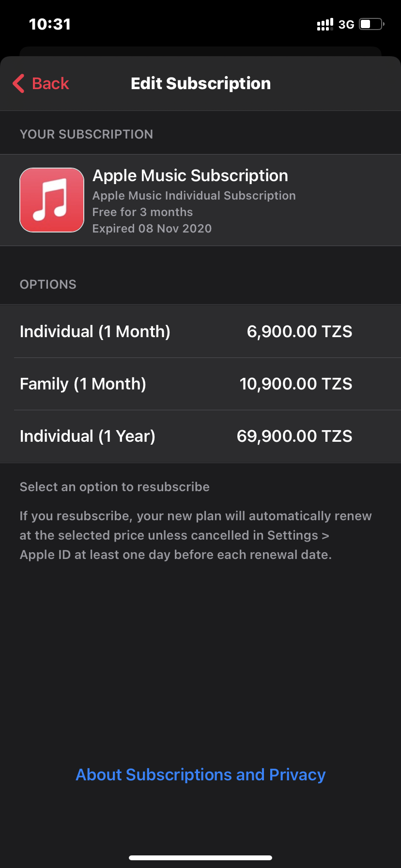401x868 pixels.
Task: Tap the 69,900.00 TZS price
Action: tap(294, 436)
